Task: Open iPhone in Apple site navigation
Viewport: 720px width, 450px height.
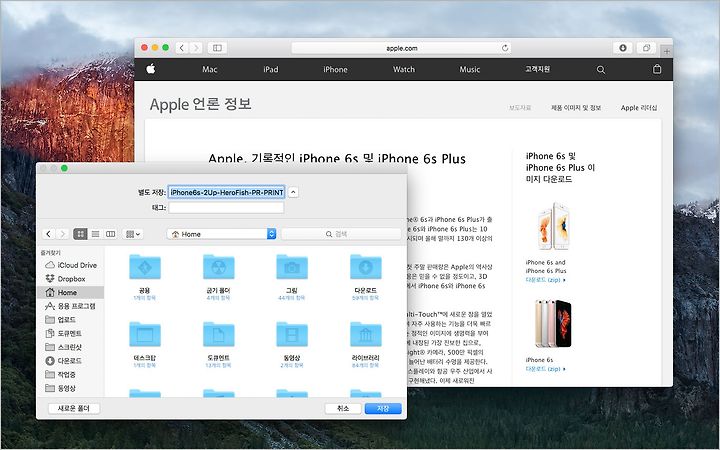Action: click(x=335, y=69)
